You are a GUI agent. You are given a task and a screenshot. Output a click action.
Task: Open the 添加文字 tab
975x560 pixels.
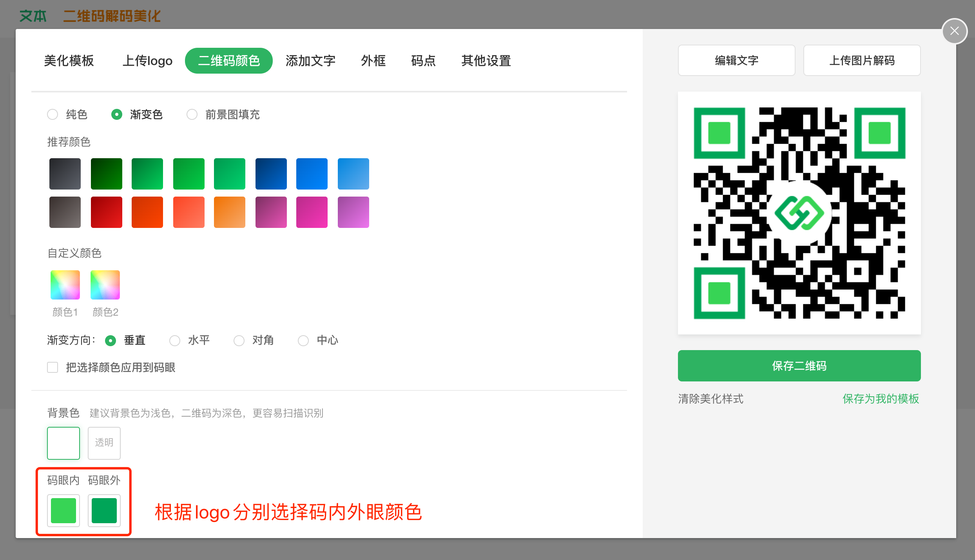(310, 61)
